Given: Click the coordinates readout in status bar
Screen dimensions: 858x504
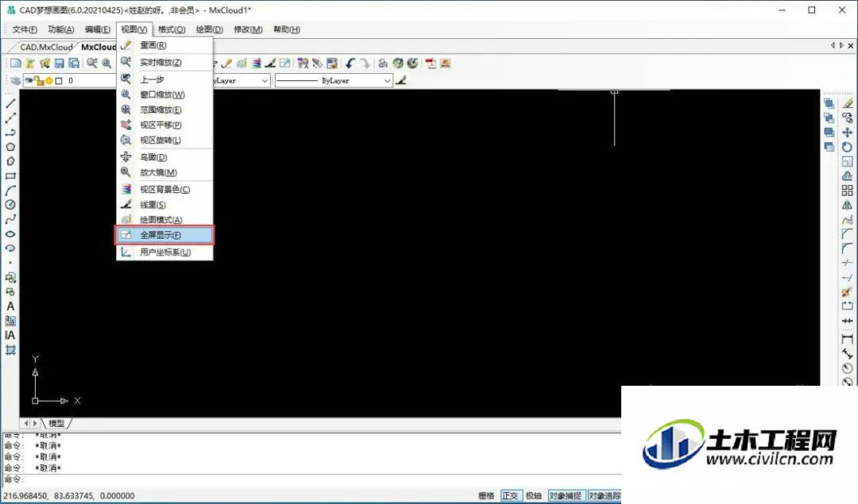Looking at the screenshot, I should click(x=69, y=495).
